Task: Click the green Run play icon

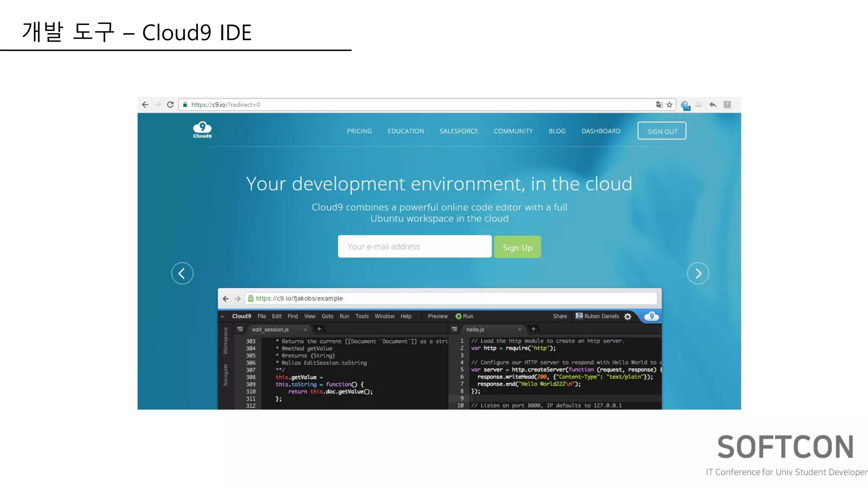Action: 459,316
